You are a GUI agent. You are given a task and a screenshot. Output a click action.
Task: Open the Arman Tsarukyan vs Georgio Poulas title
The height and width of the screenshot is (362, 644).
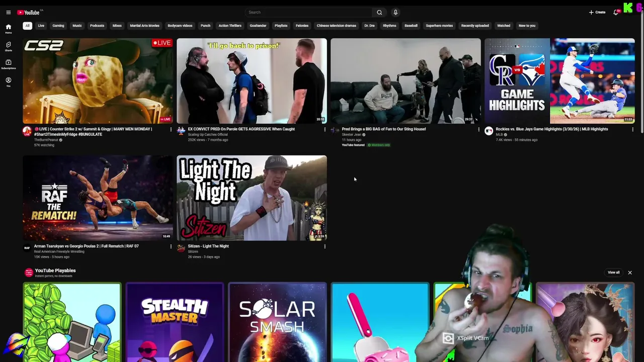coord(86,246)
